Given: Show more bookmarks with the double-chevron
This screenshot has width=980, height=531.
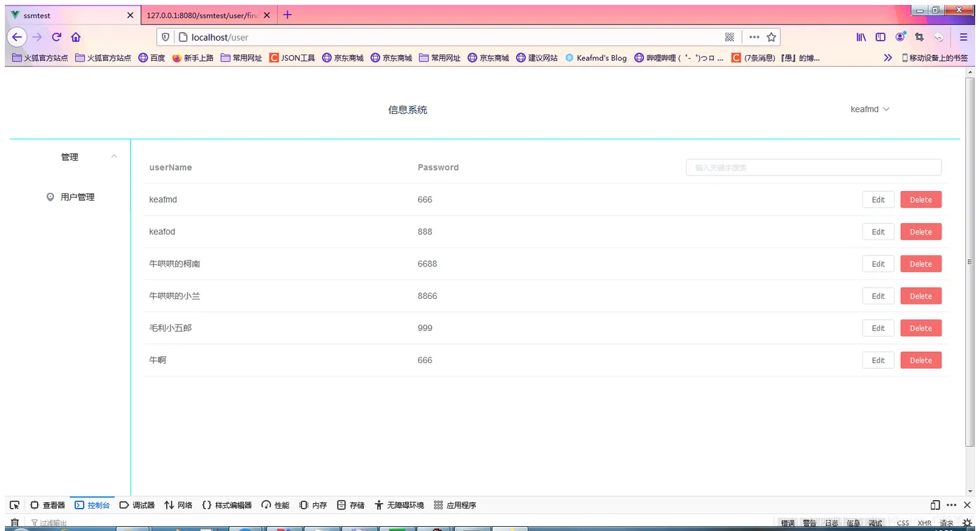Looking at the screenshot, I should [x=888, y=58].
